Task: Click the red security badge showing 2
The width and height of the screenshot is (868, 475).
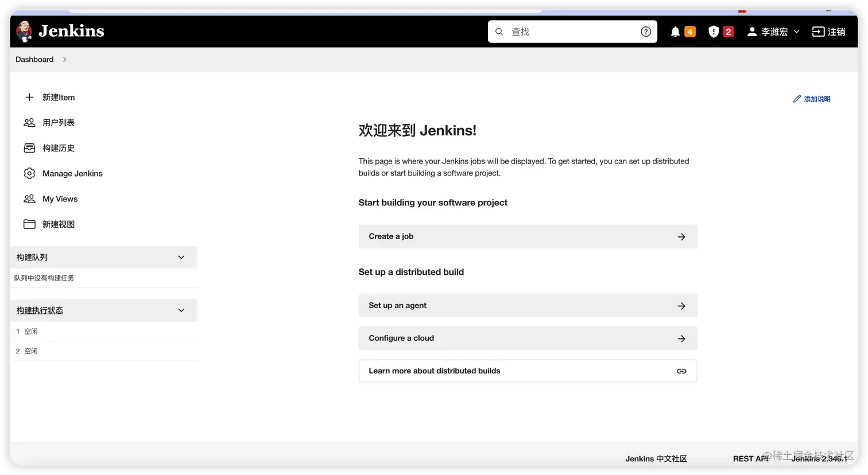Action: [728, 32]
